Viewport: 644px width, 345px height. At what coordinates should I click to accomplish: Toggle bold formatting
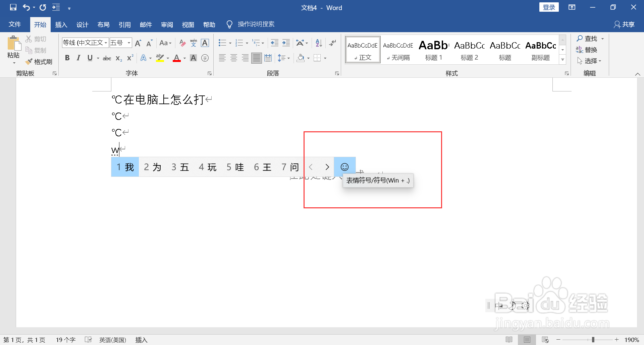[67, 58]
